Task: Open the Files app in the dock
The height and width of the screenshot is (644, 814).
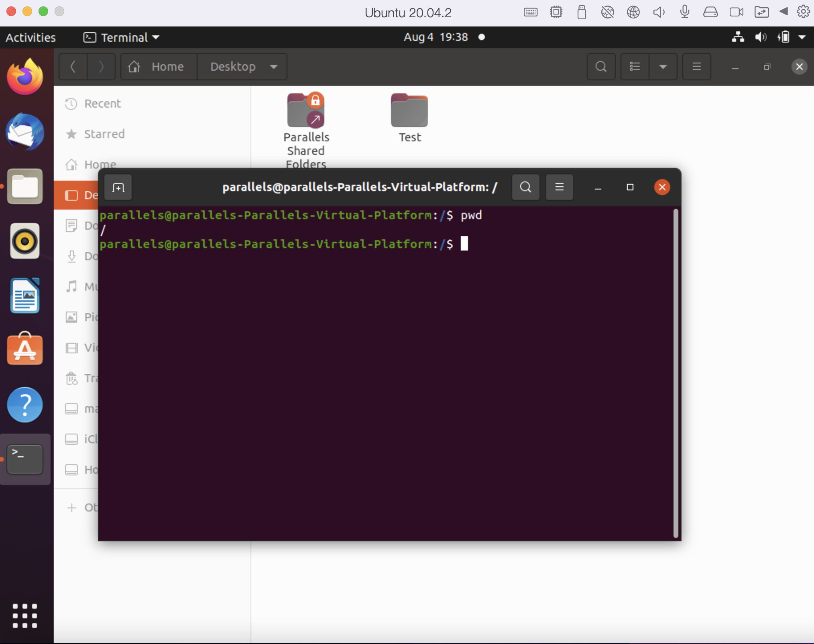Action: pyautogui.click(x=25, y=186)
